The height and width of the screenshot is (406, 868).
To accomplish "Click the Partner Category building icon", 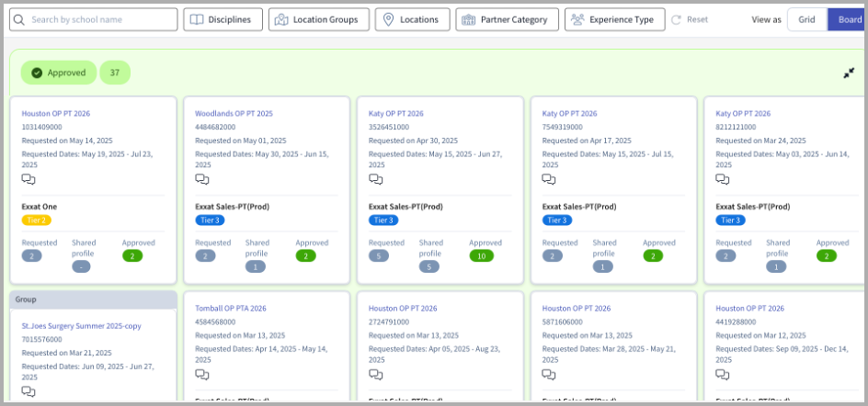I will coord(468,20).
